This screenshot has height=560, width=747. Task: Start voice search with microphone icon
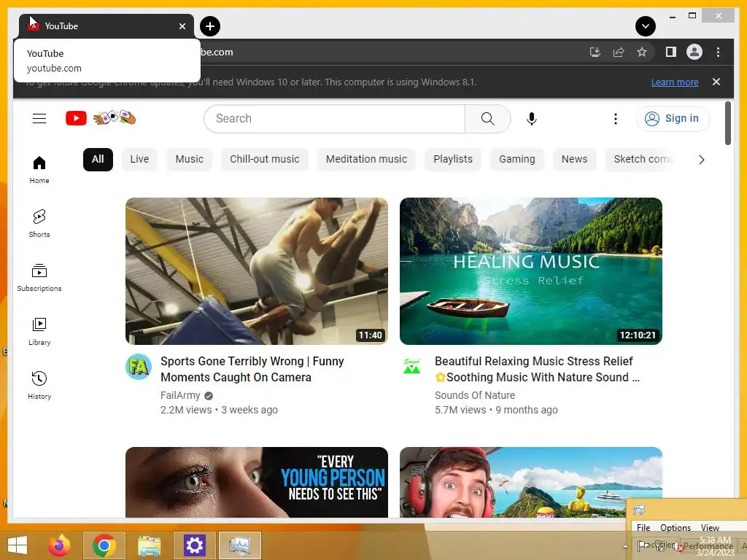(x=532, y=119)
